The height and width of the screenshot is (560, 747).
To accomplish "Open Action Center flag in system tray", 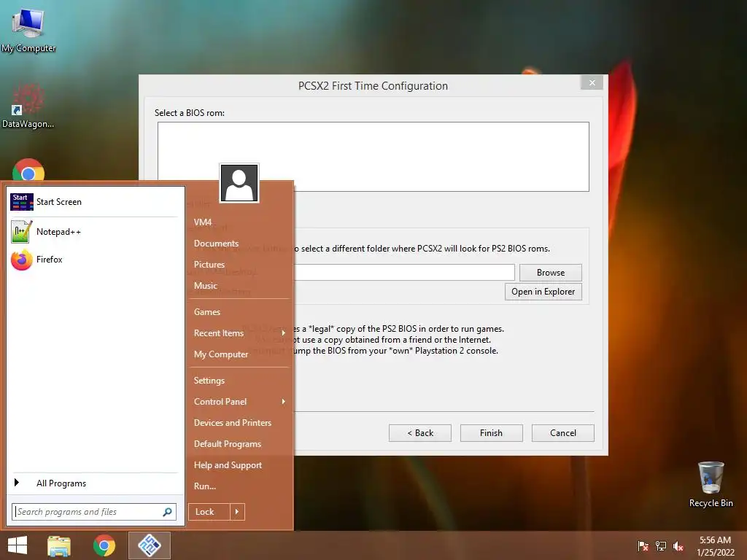I will (643, 545).
